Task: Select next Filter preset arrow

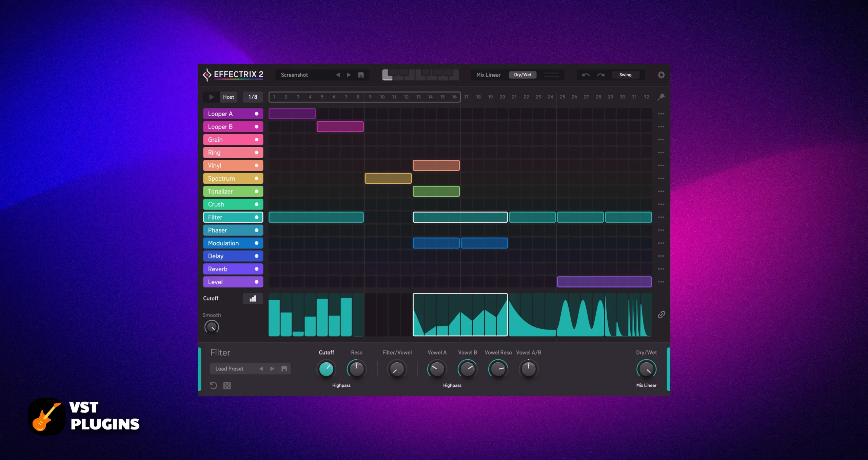Action: pos(272,369)
